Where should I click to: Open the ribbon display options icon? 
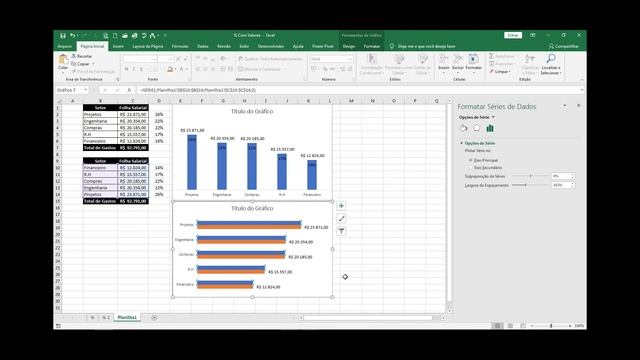pos(533,36)
